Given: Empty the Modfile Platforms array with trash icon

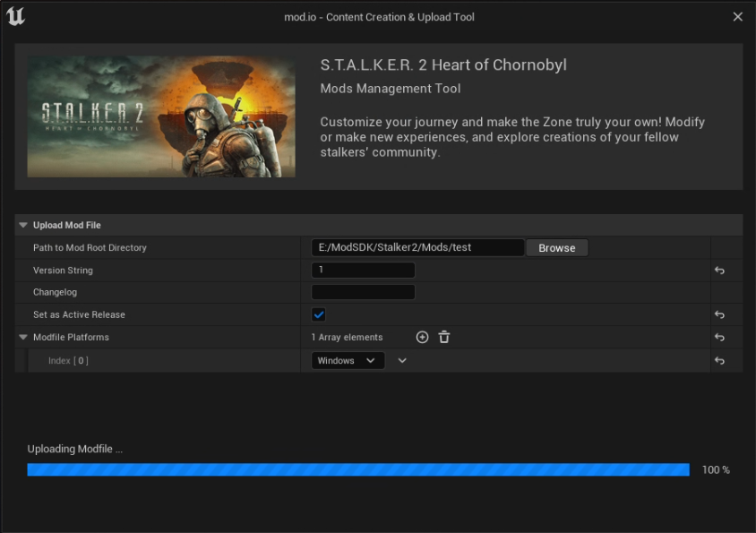Looking at the screenshot, I should [x=444, y=338].
